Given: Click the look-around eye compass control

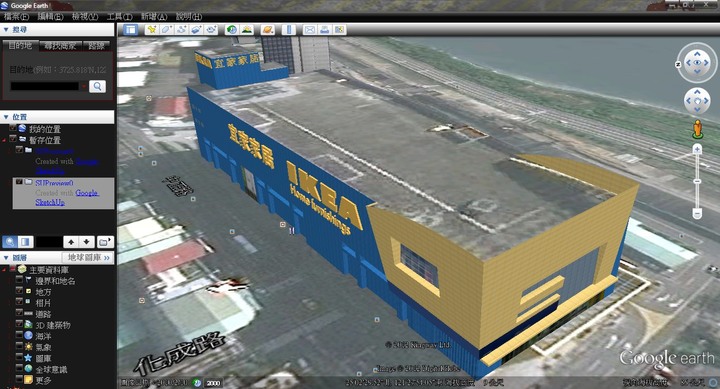Looking at the screenshot, I should 697,62.
